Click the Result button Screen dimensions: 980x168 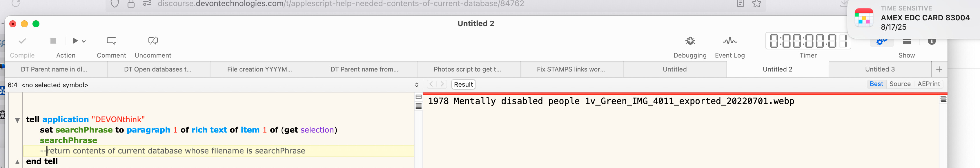[463, 85]
